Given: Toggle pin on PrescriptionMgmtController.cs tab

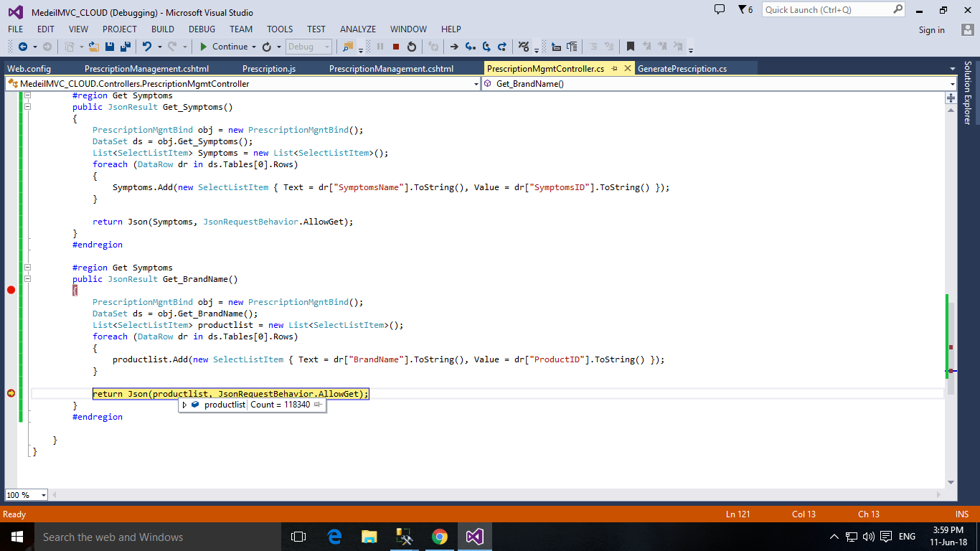Looking at the screenshot, I should click(x=615, y=69).
